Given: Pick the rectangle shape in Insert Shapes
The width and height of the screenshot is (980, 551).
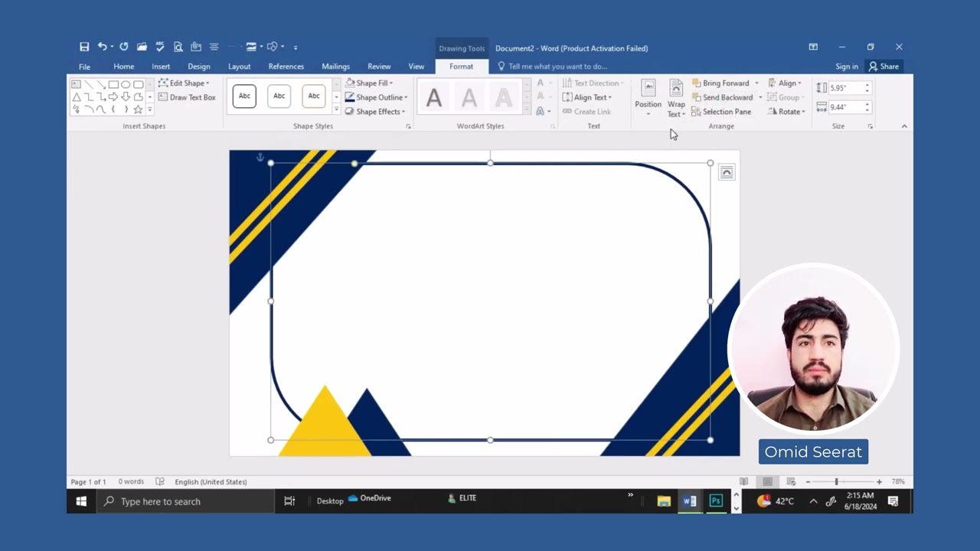Looking at the screenshot, I should 113,84.
